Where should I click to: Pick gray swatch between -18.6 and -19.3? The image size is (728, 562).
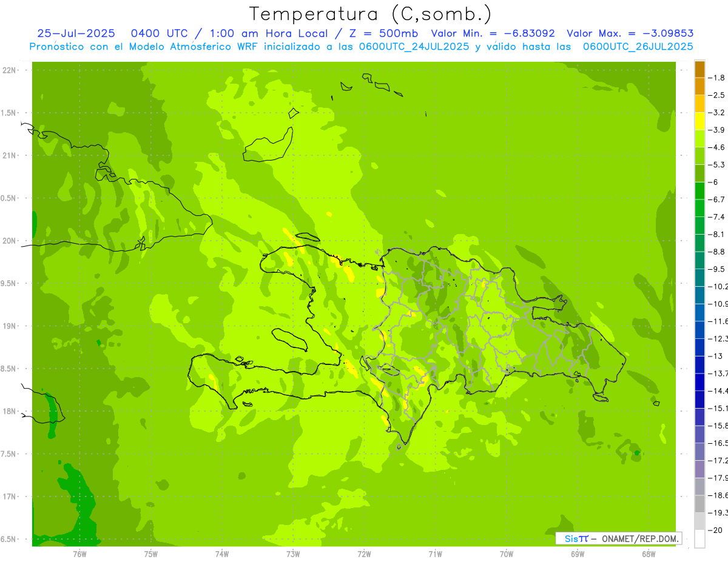coord(699,504)
